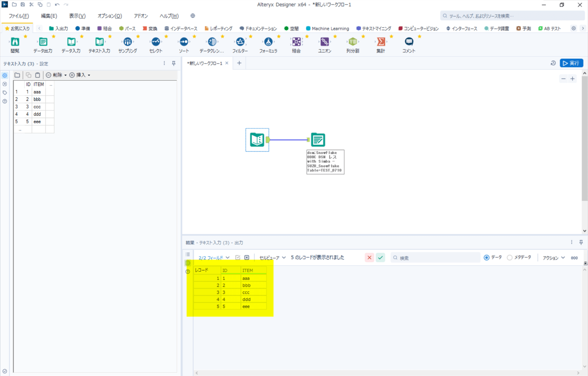
Task: Click the global search field at top
Action: pos(512,16)
